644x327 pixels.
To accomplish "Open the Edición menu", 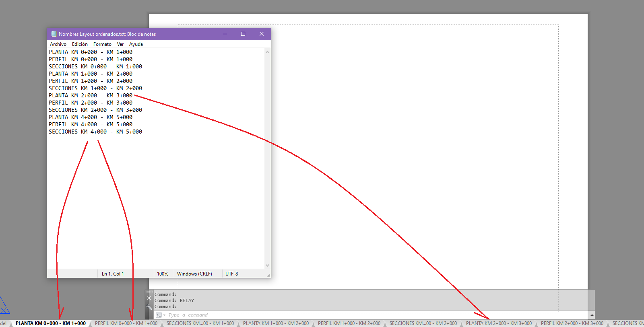I will click(80, 44).
